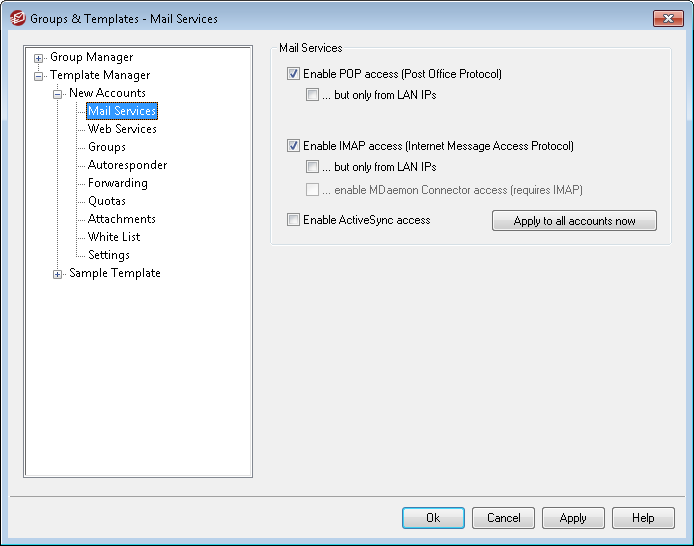Open the Autoresponder template page

[x=127, y=165]
